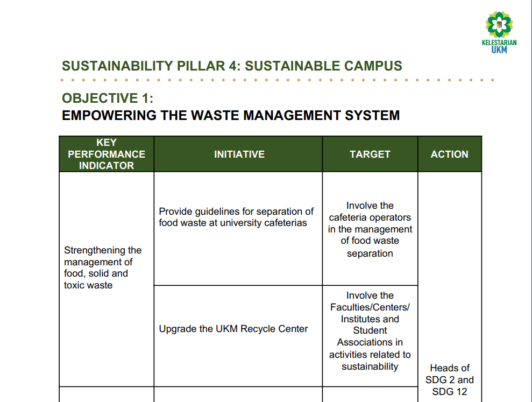Click the Kelestarian UKM flower logo emblem
The height and width of the screenshot is (402, 532).
coord(499,24)
